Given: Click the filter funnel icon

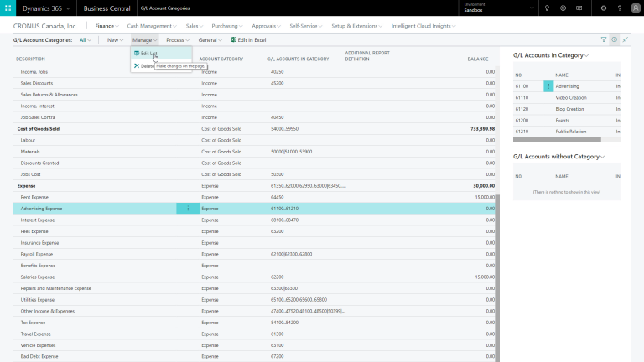Looking at the screenshot, I should click(604, 39).
